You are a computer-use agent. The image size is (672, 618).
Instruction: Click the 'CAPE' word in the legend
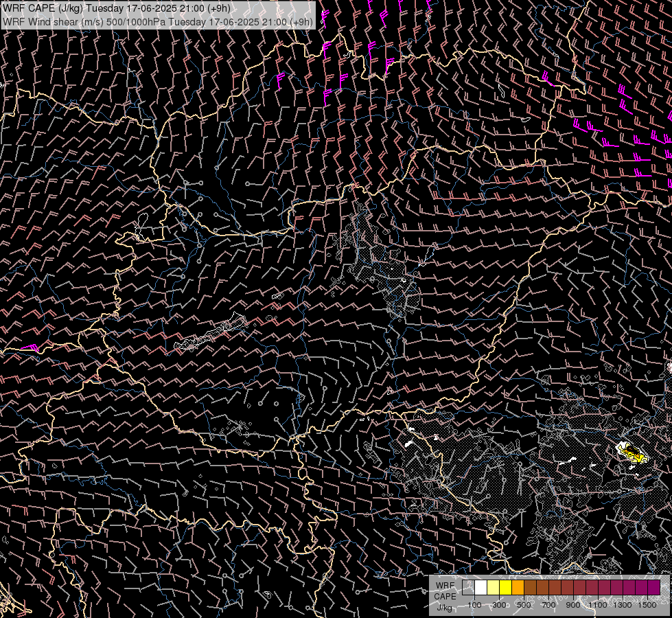coord(445,597)
